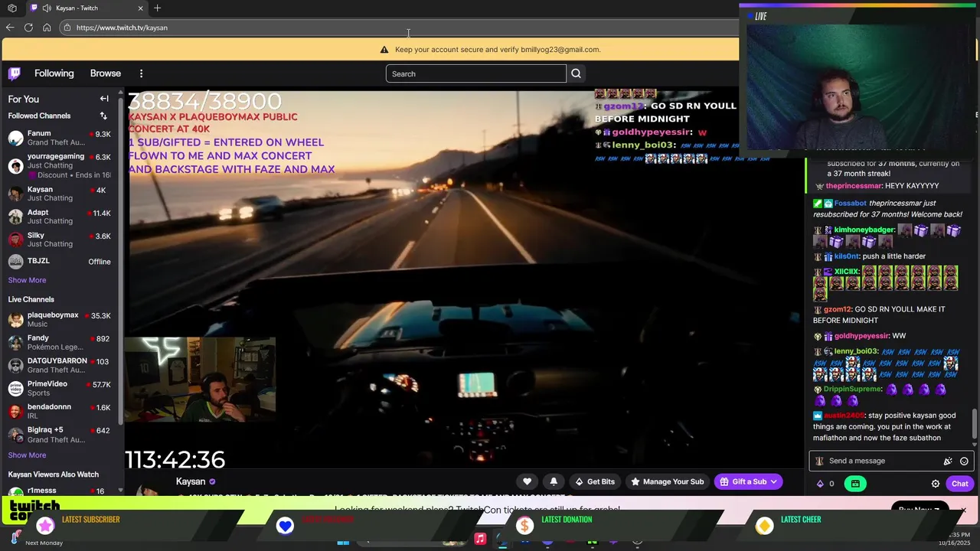Click the celebration party popper icon in chat
The image size is (980, 551).
tap(948, 461)
